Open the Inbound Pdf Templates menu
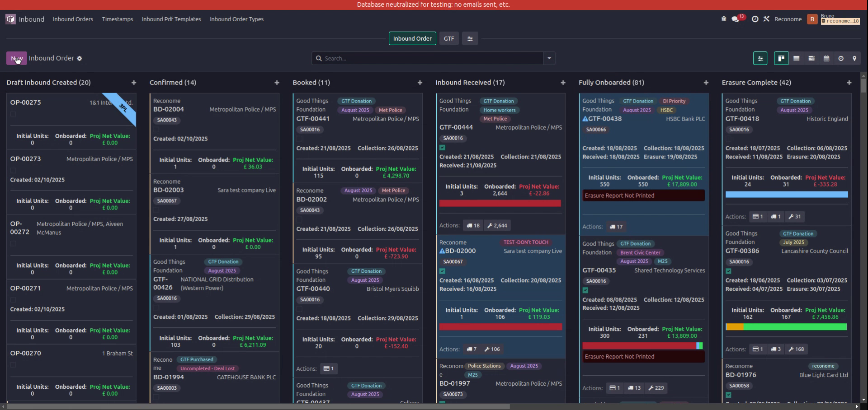This screenshot has height=410, width=868. [171, 19]
